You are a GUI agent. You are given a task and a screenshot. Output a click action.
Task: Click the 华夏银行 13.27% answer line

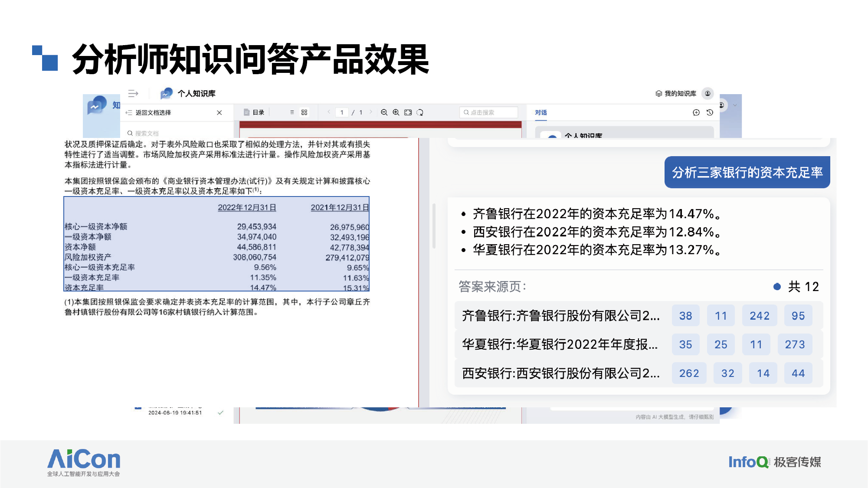point(597,250)
